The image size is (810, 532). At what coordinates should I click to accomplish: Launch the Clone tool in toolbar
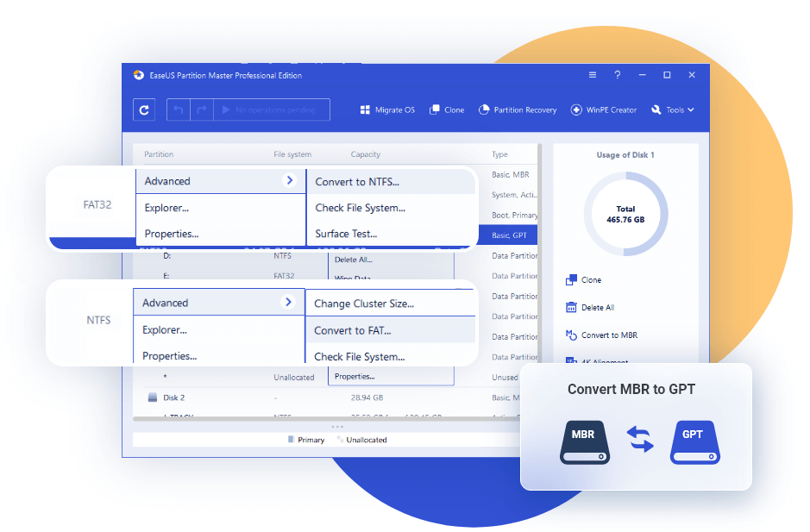[447, 110]
